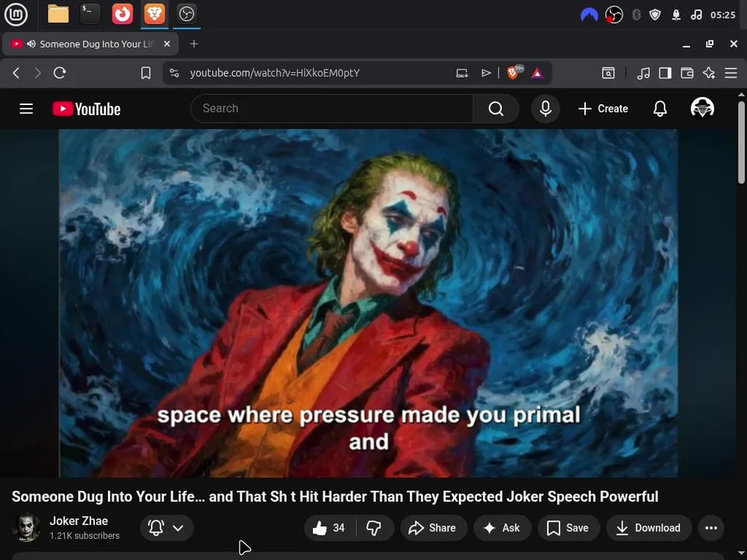The image size is (747, 560).
Task: Open more actions three-dot menu
Action: coord(711,527)
